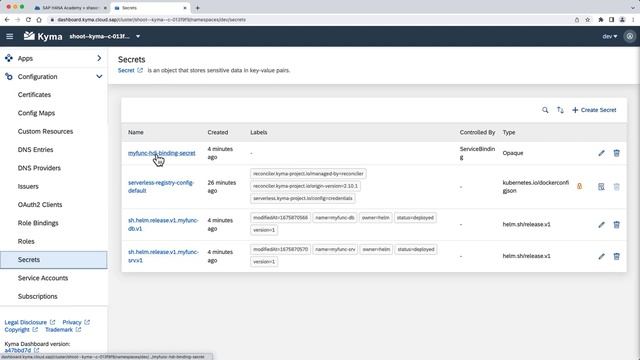The height and width of the screenshot is (360, 640).
Task: Click the name=myfunc-srv label chip
Action: coord(335,249)
